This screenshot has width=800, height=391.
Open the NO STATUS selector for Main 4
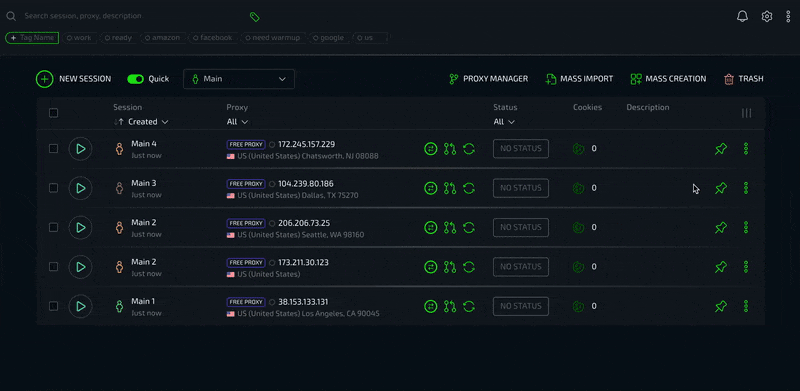click(521, 149)
